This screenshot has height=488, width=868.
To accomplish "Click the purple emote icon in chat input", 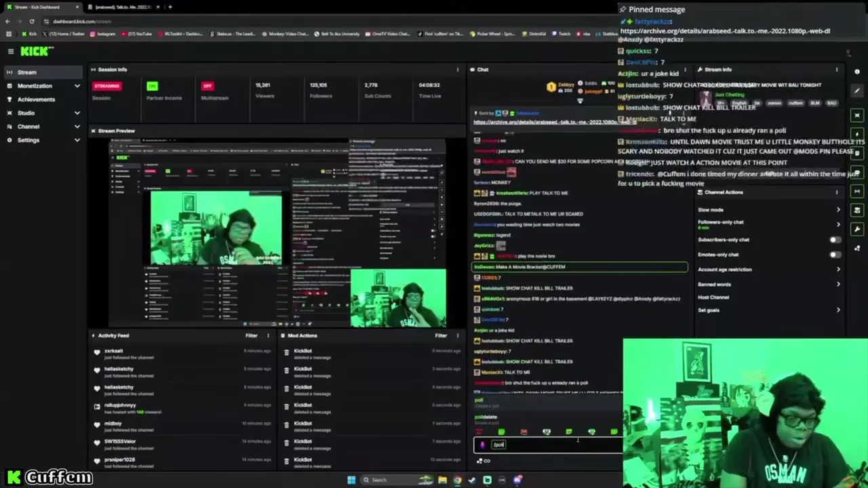I will tap(482, 445).
